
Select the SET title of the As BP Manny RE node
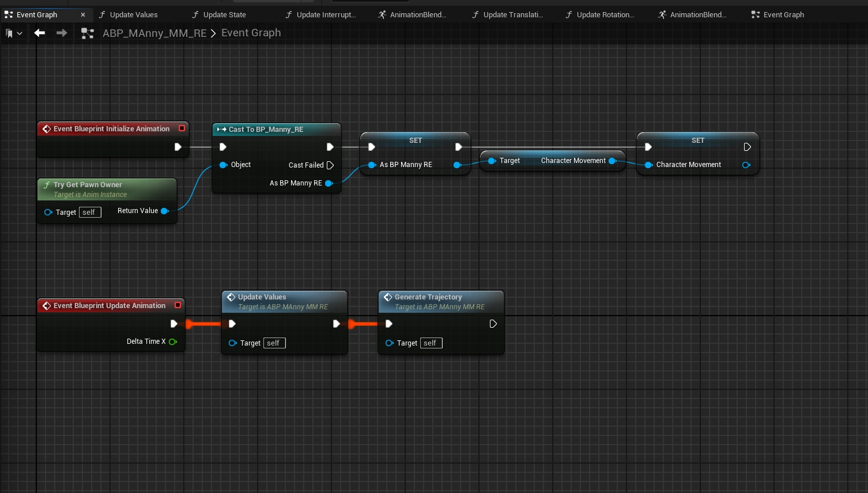(x=416, y=141)
